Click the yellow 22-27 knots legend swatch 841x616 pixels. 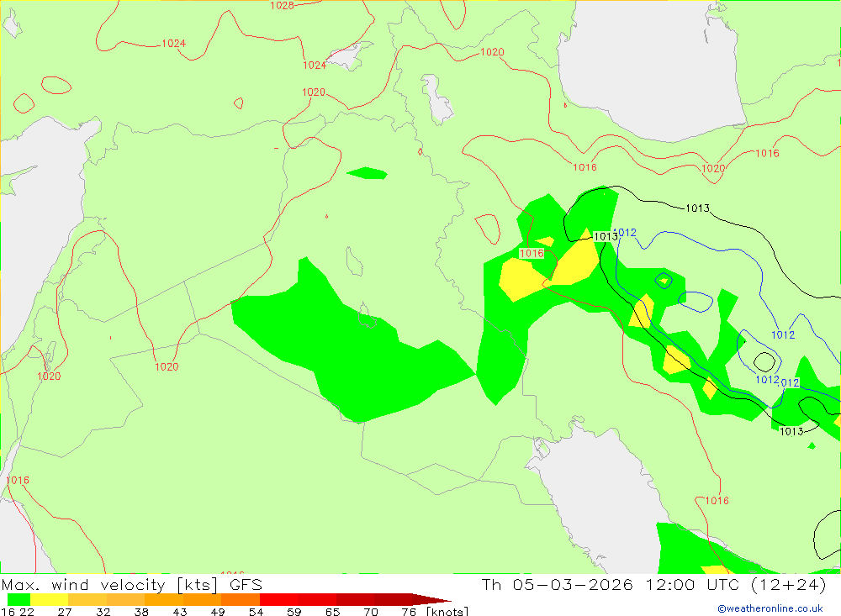click(x=50, y=599)
